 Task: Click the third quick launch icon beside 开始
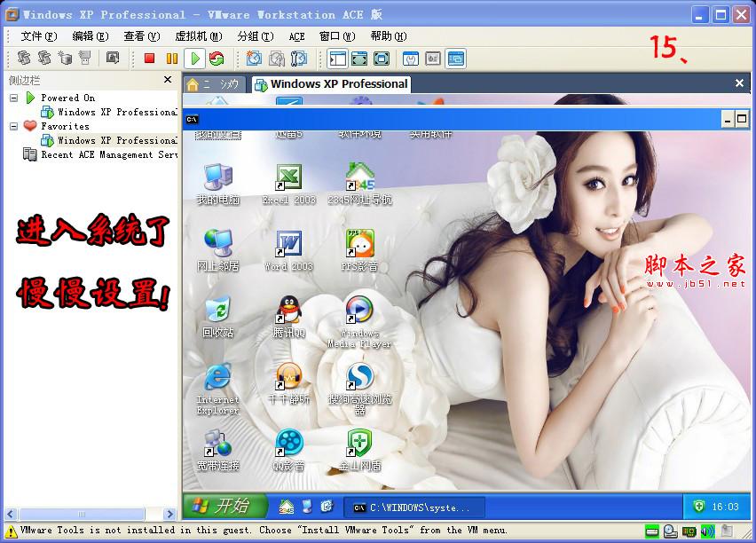click(x=327, y=507)
